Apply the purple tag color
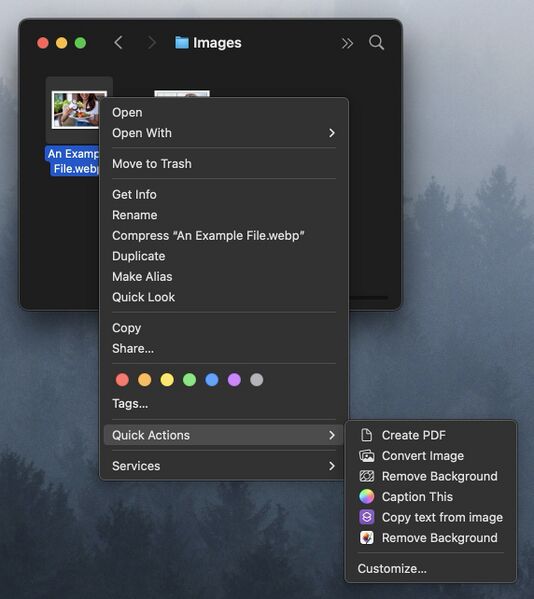This screenshot has width=534, height=599. (x=234, y=380)
